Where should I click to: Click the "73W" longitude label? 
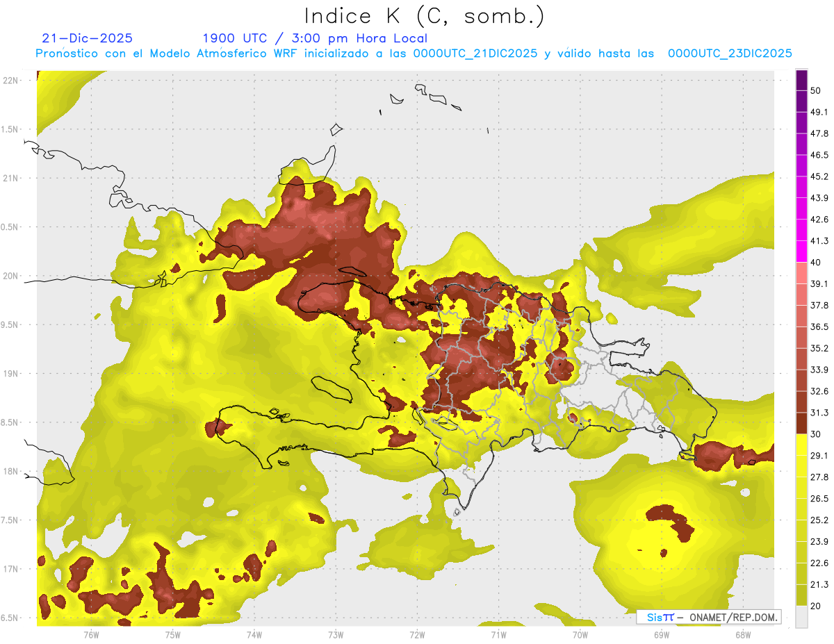[336, 634]
